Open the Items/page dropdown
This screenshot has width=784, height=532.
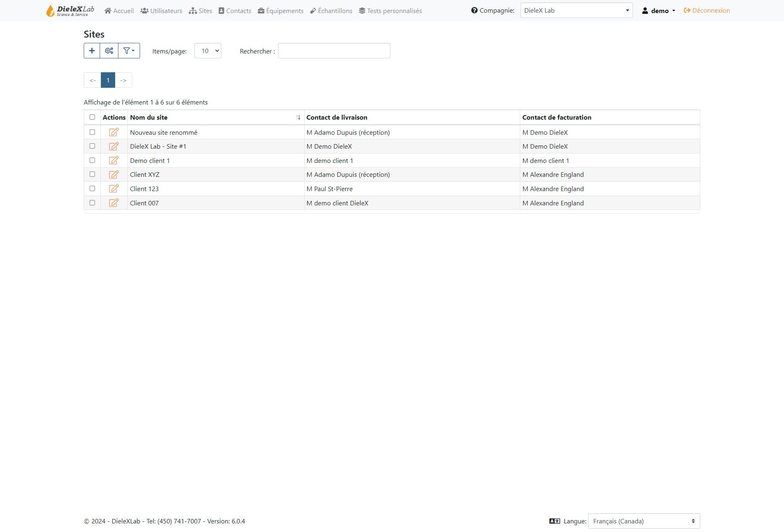208,51
